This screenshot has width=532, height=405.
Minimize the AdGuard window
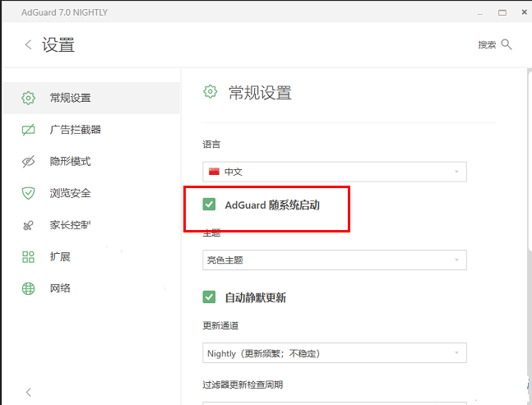click(x=479, y=14)
